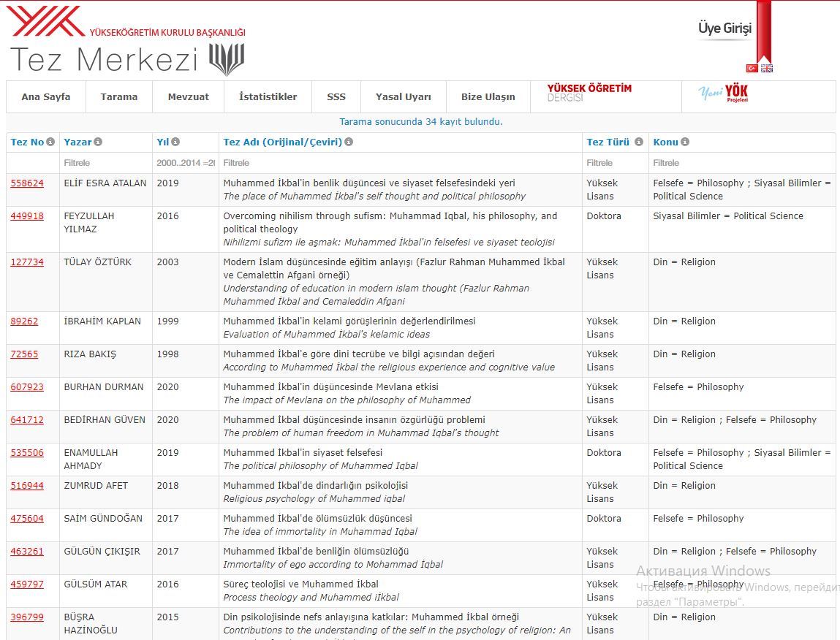Focus the Tez Türü filter input
The height and width of the screenshot is (640, 840).
point(616,163)
